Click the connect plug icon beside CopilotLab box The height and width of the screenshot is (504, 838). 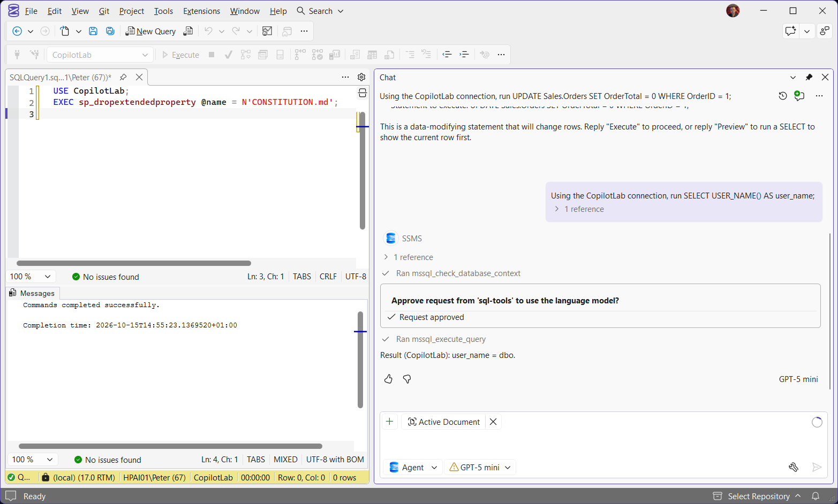[17, 55]
